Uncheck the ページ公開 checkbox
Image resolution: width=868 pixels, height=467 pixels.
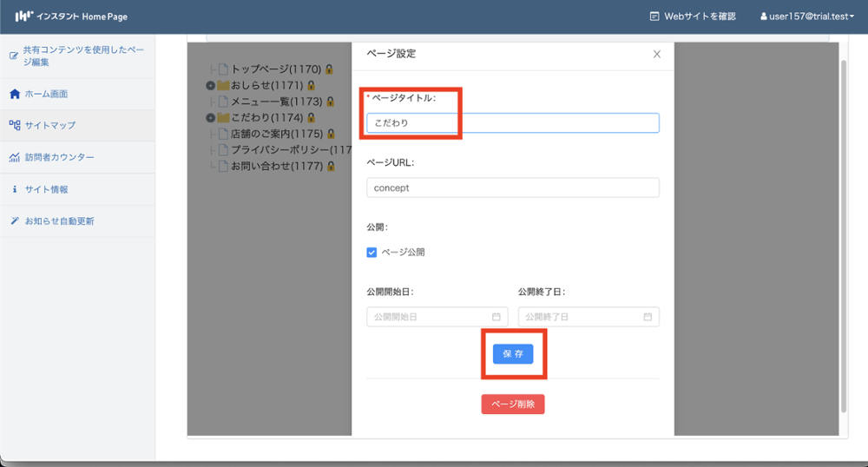tap(372, 253)
